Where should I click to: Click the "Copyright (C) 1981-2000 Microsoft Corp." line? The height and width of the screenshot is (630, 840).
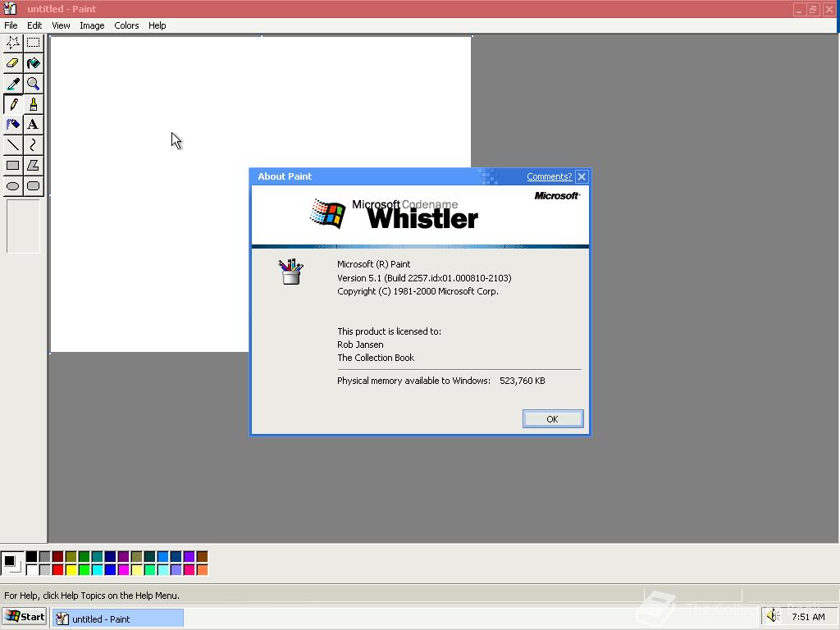click(x=418, y=291)
